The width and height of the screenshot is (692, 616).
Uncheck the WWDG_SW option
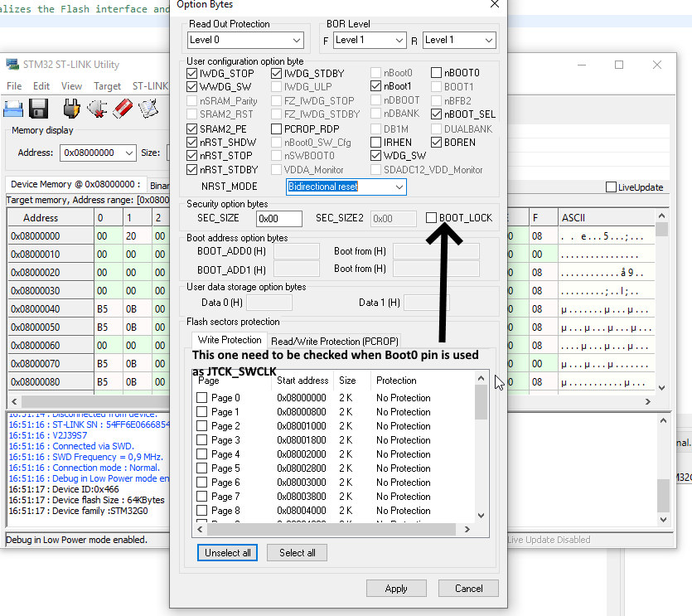(191, 86)
